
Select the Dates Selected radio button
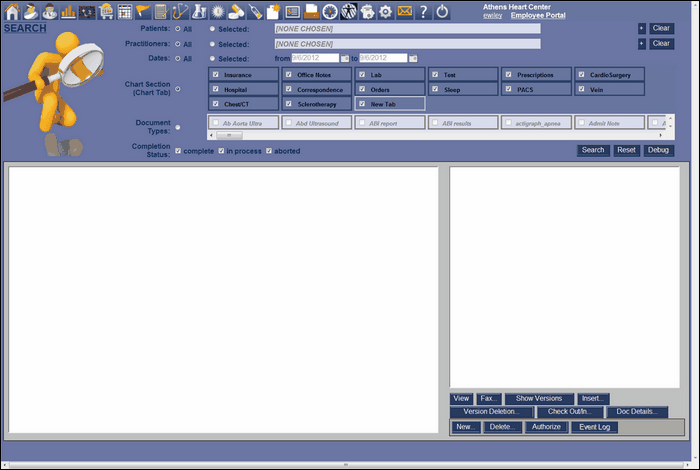[x=212, y=58]
